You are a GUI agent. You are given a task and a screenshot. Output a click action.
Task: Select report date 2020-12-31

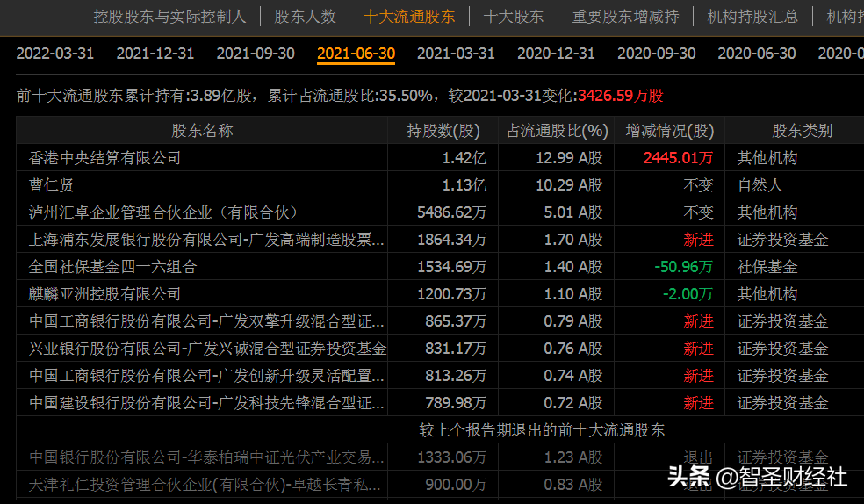tap(556, 54)
